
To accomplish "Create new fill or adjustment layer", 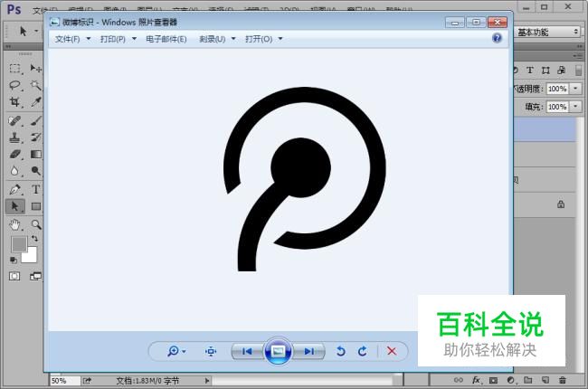I will click(511, 380).
